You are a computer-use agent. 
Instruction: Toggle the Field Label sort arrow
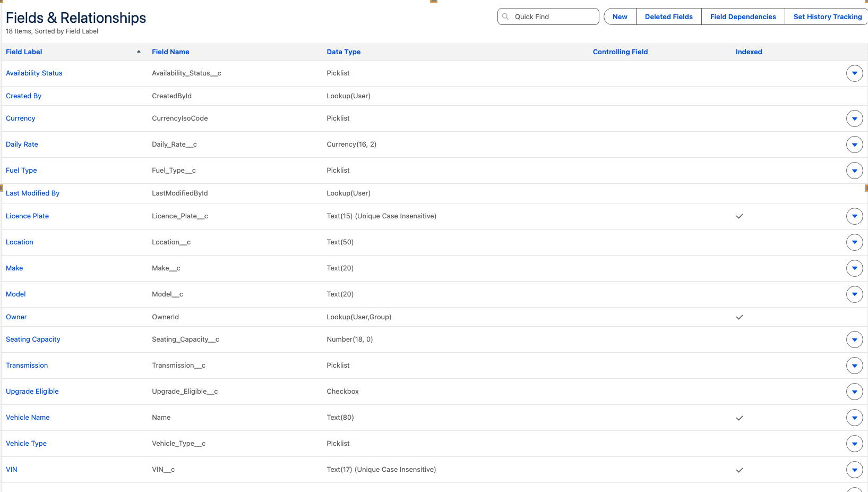pyautogui.click(x=139, y=52)
